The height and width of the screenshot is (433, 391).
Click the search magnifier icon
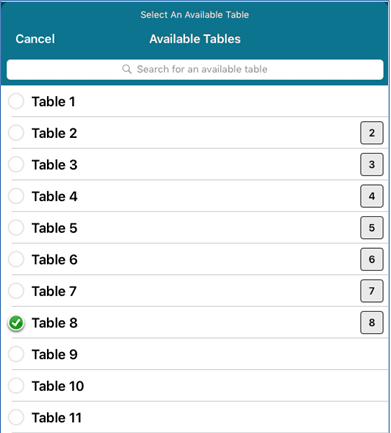(127, 69)
